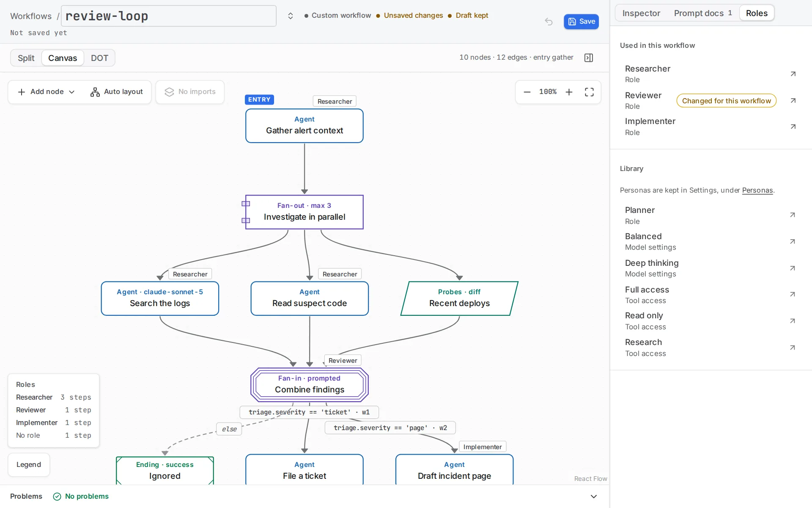Go to Workflows breadcrumb
This screenshot has width=812, height=508.
coord(31,16)
